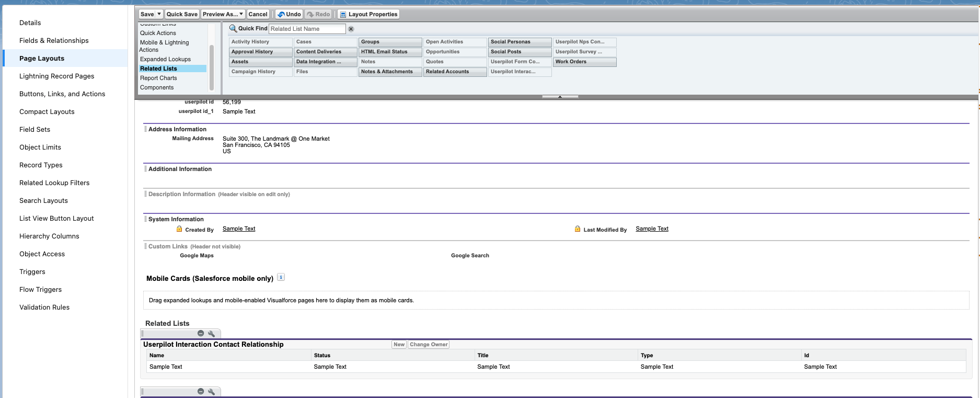Click the lock icon beside Created By

coord(179,229)
